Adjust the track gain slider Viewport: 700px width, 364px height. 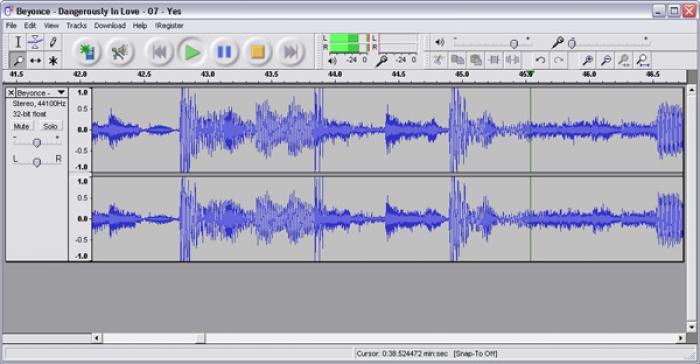37,142
